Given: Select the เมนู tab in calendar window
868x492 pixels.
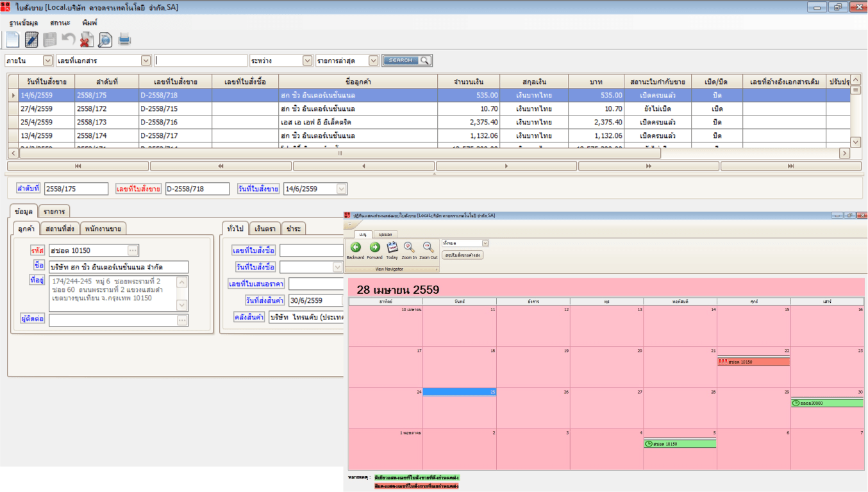Looking at the screenshot, I should [x=362, y=235].
